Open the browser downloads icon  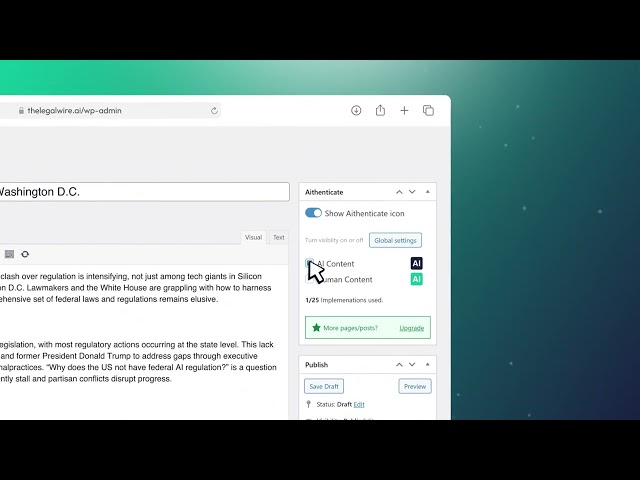click(x=356, y=110)
